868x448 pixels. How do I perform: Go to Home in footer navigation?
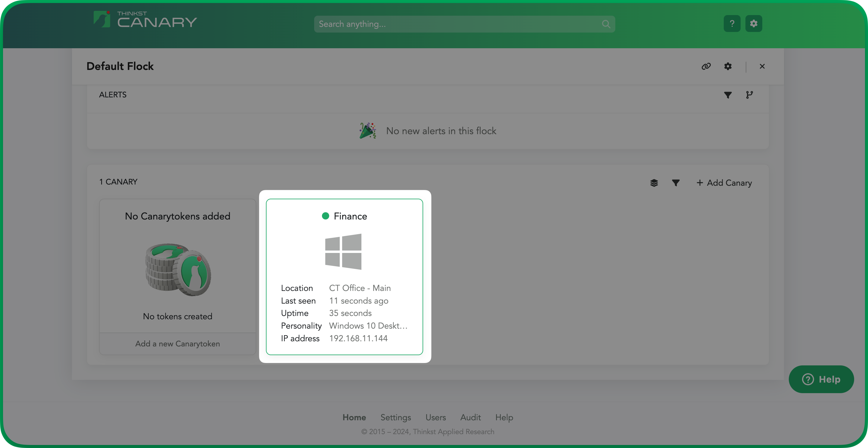tap(354, 418)
